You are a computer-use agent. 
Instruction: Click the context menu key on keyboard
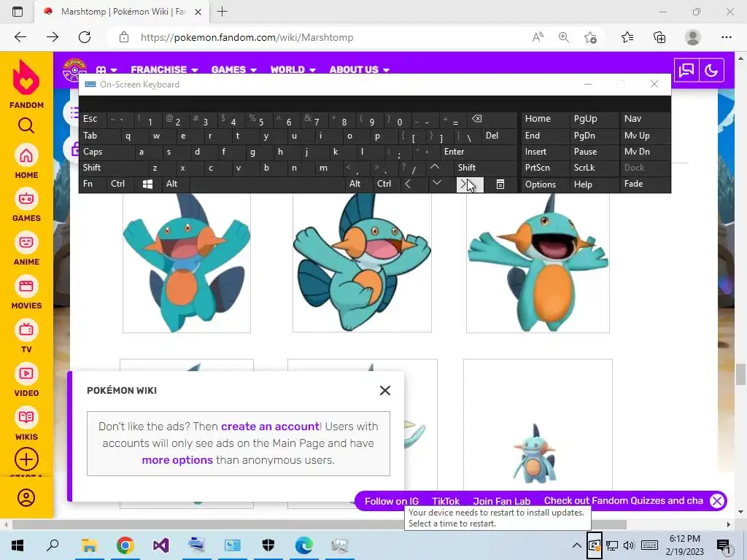coord(500,184)
